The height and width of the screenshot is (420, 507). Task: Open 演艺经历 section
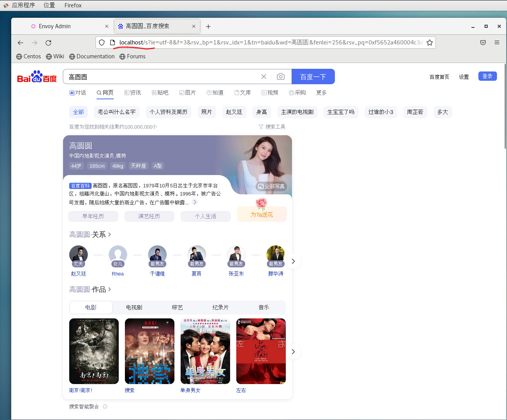[149, 216]
